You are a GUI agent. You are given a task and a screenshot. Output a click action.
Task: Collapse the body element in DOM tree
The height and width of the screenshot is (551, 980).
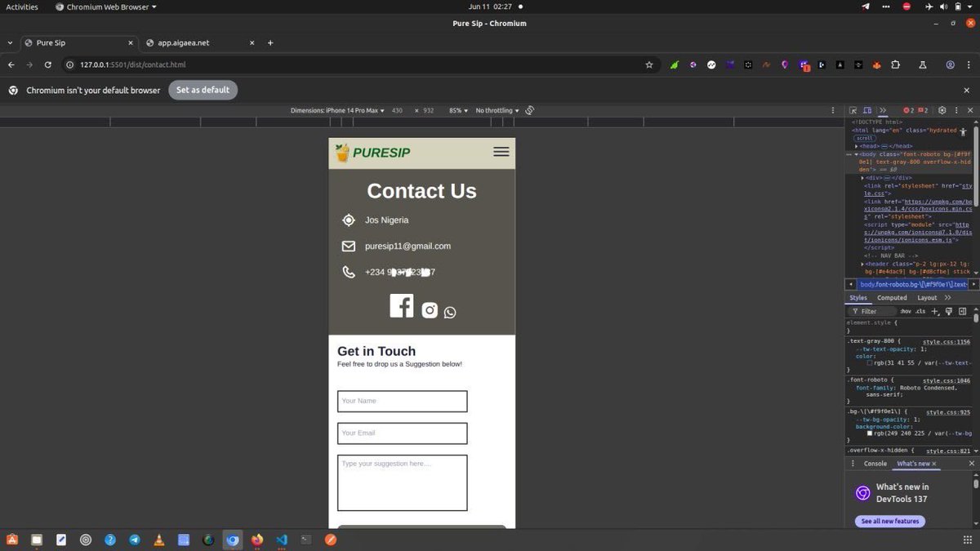pyautogui.click(x=857, y=153)
